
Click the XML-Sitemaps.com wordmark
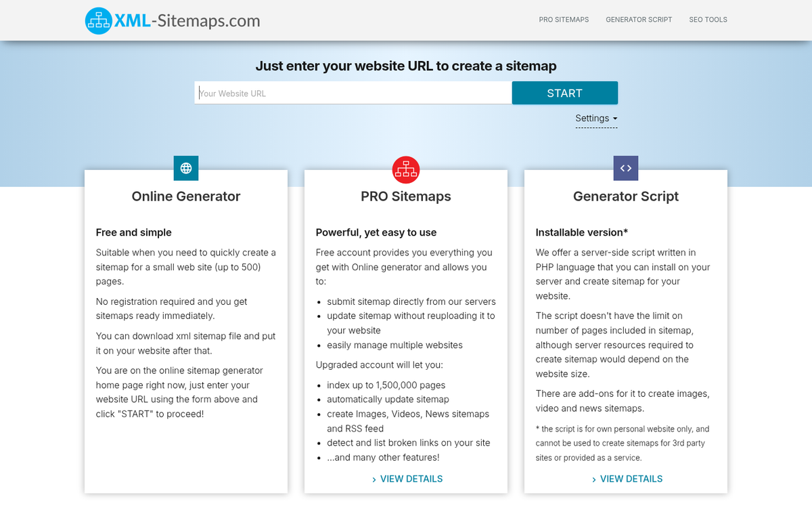[x=187, y=21]
